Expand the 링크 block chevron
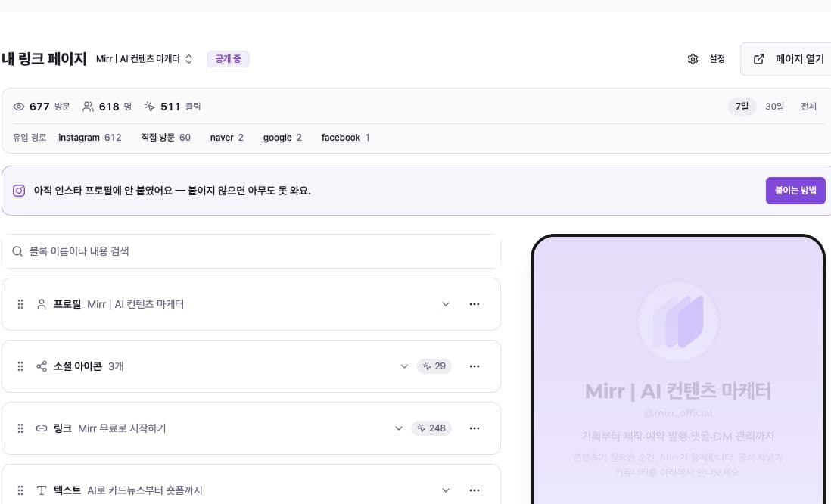The width and height of the screenshot is (831, 504). coord(399,428)
